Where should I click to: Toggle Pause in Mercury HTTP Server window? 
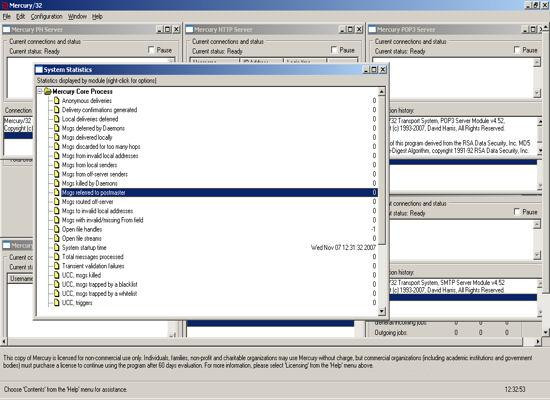click(334, 50)
